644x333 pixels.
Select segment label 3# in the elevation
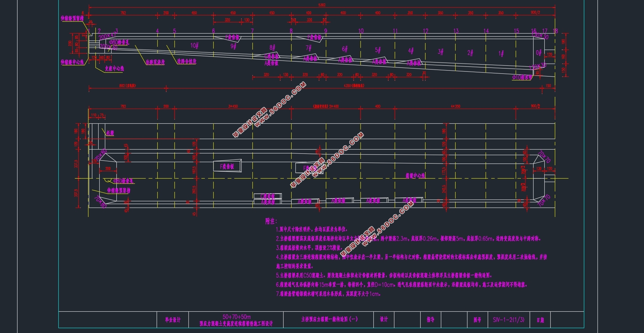pos(441,52)
